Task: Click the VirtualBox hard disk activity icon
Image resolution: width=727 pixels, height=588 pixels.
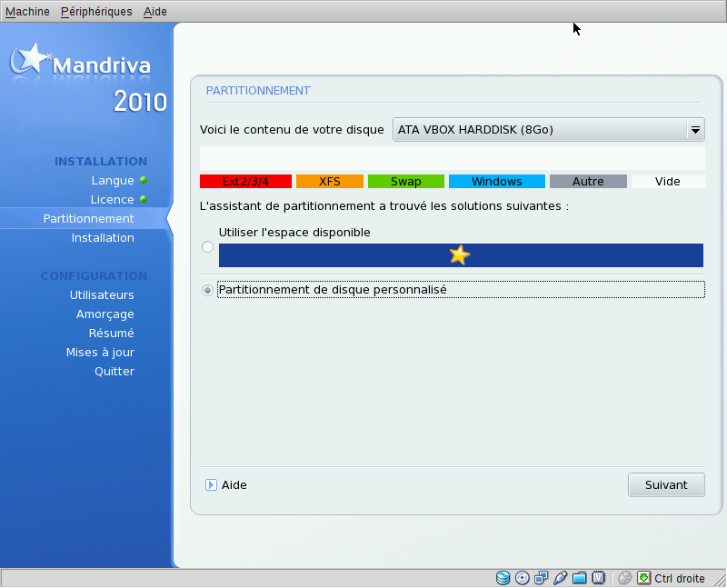Action: coord(503,578)
